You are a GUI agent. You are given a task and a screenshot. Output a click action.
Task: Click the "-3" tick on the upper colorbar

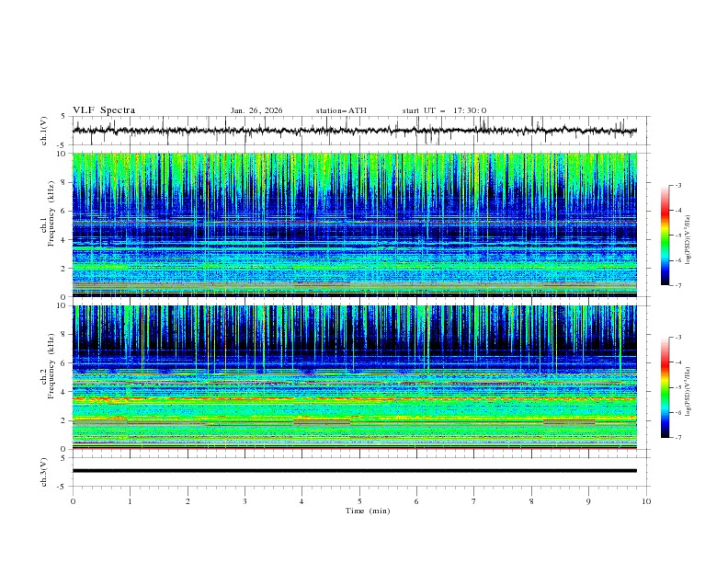coord(678,185)
